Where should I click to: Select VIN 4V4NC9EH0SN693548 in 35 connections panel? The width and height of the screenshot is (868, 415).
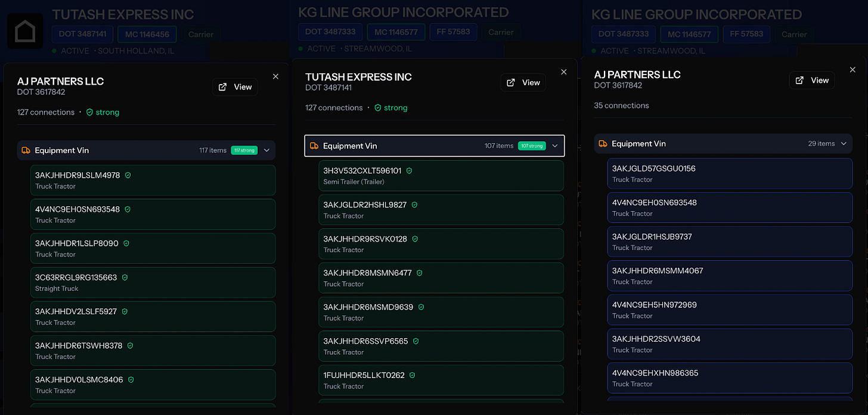pyautogui.click(x=730, y=207)
